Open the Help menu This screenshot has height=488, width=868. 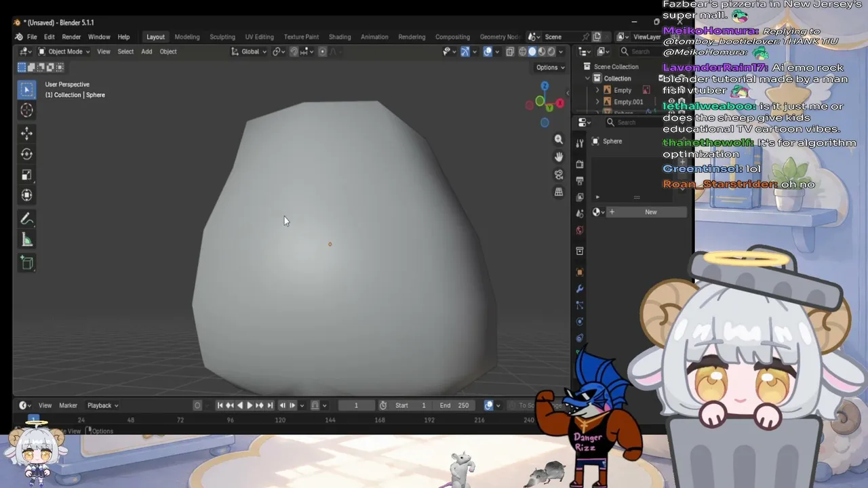123,37
